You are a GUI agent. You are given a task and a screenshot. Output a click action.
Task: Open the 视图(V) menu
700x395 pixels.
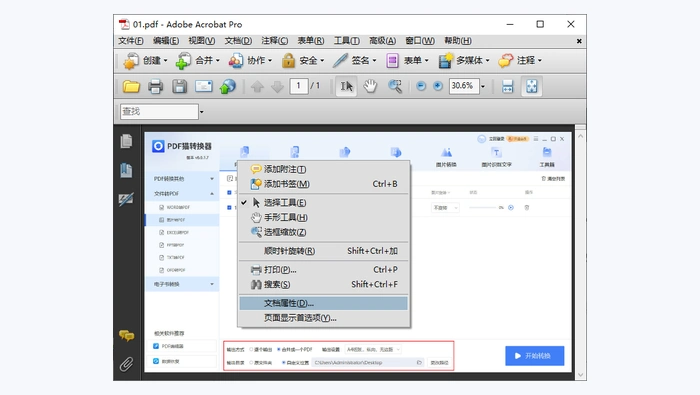point(201,41)
